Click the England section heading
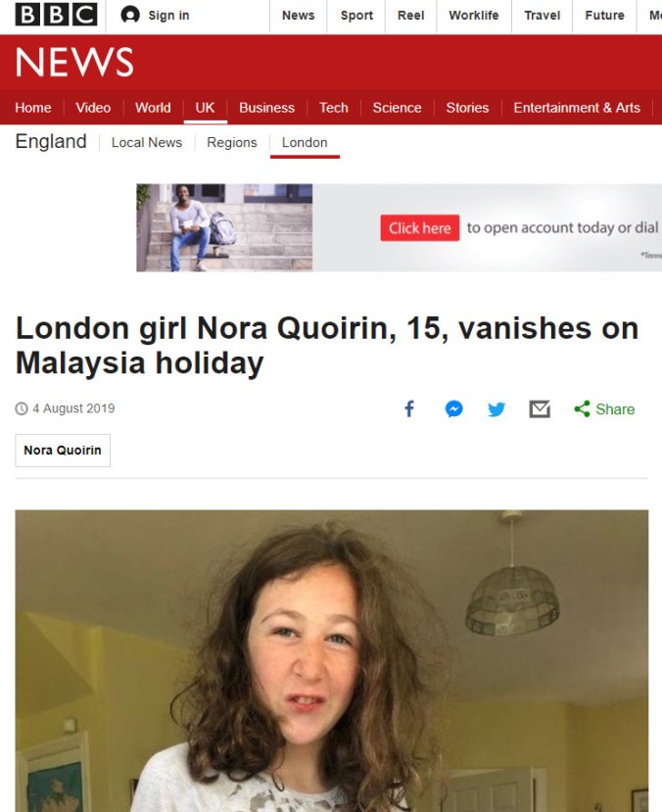The height and width of the screenshot is (812, 662). (x=51, y=141)
